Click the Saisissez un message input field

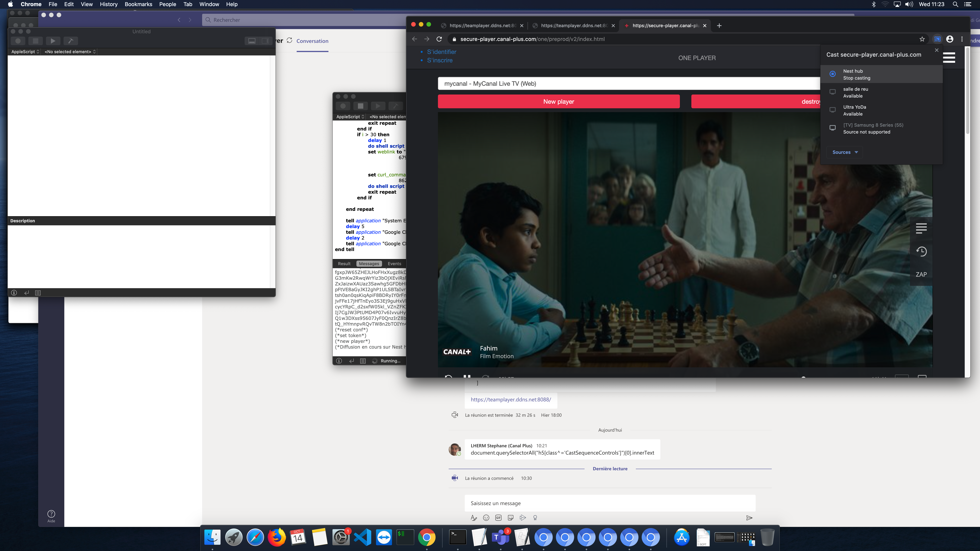coord(609,503)
